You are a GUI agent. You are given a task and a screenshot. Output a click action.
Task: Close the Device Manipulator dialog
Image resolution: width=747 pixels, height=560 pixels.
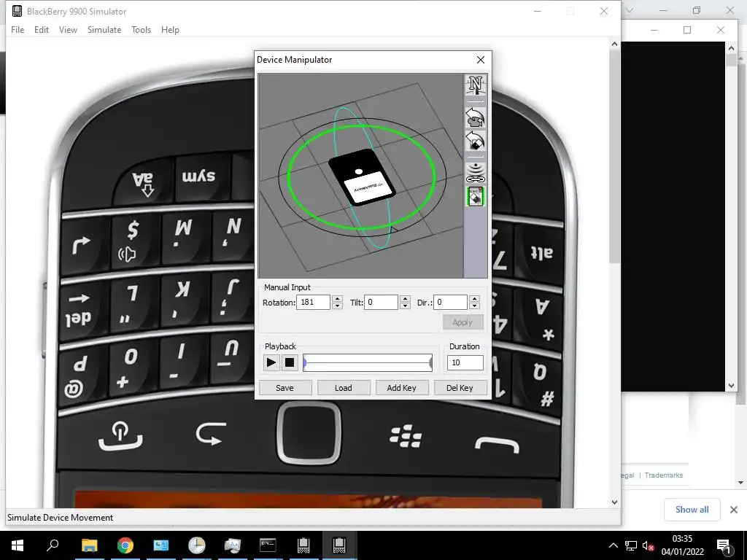481,60
